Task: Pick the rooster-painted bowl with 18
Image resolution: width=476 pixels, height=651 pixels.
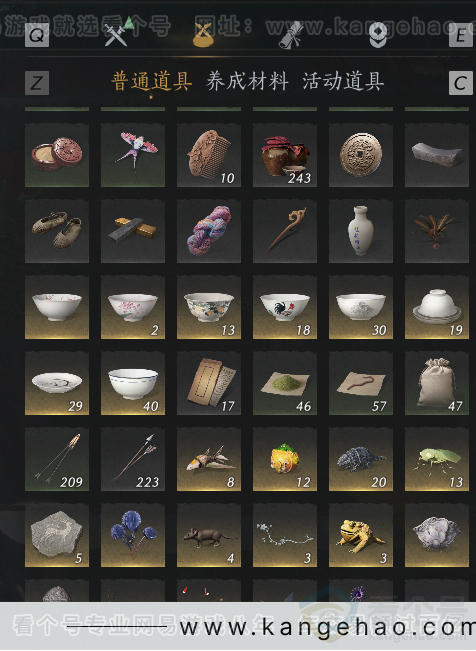Action: [x=285, y=307]
